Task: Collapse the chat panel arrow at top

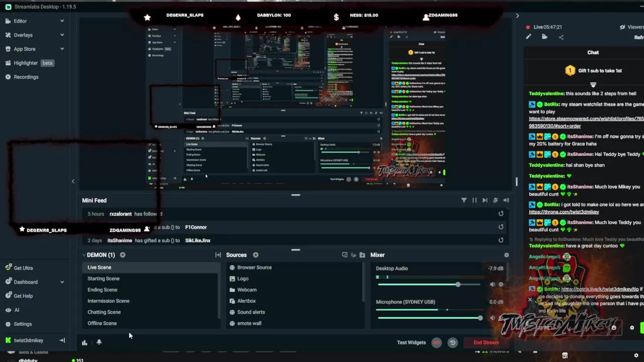Action: click(517, 16)
